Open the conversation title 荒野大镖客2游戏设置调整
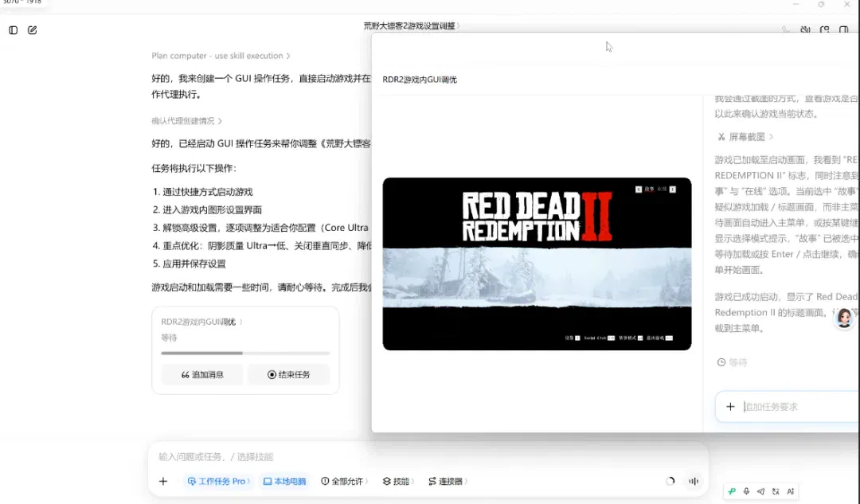 [x=412, y=25]
